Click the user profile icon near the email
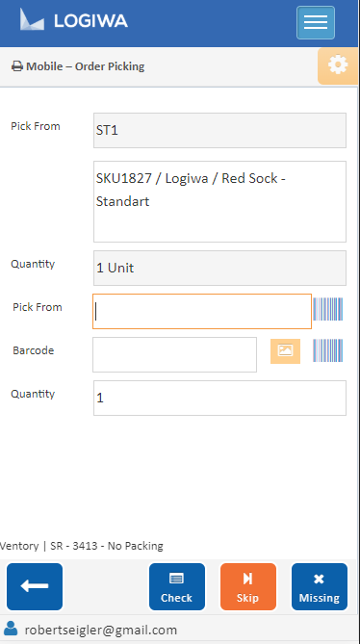The width and height of the screenshot is (360, 644). point(11,629)
